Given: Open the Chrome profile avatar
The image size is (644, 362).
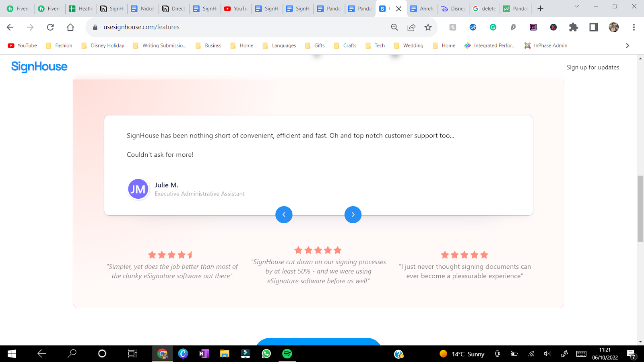Looking at the screenshot, I should click(x=614, y=27).
